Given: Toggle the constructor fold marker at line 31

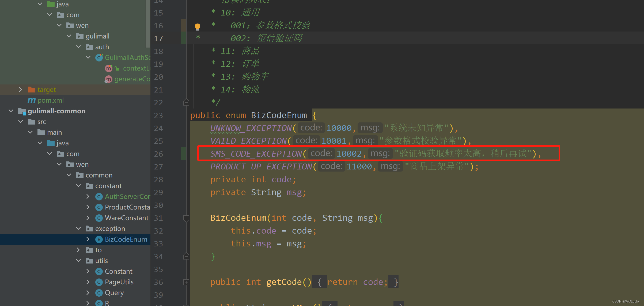Looking at the screenshot, I should pos(186,218).
